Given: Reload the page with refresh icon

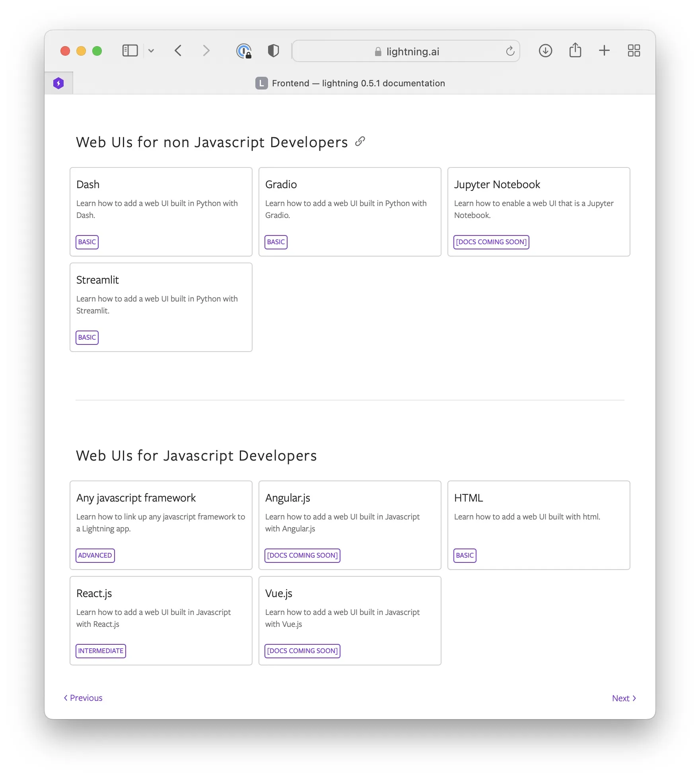Looking at the screenshot, I should (510, 51).
